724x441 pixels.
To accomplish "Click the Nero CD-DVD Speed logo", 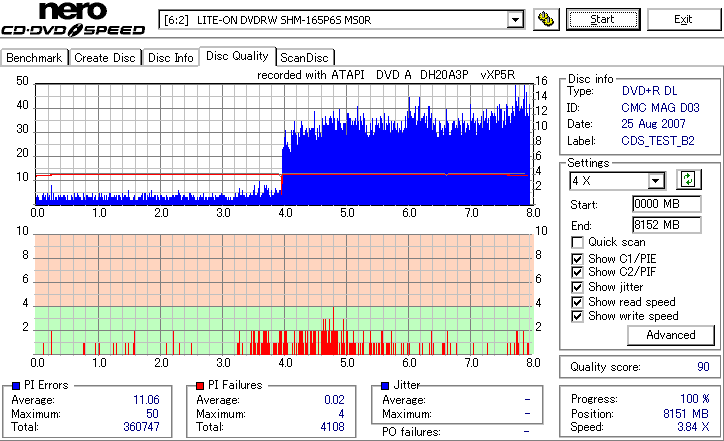I will 73,19.
